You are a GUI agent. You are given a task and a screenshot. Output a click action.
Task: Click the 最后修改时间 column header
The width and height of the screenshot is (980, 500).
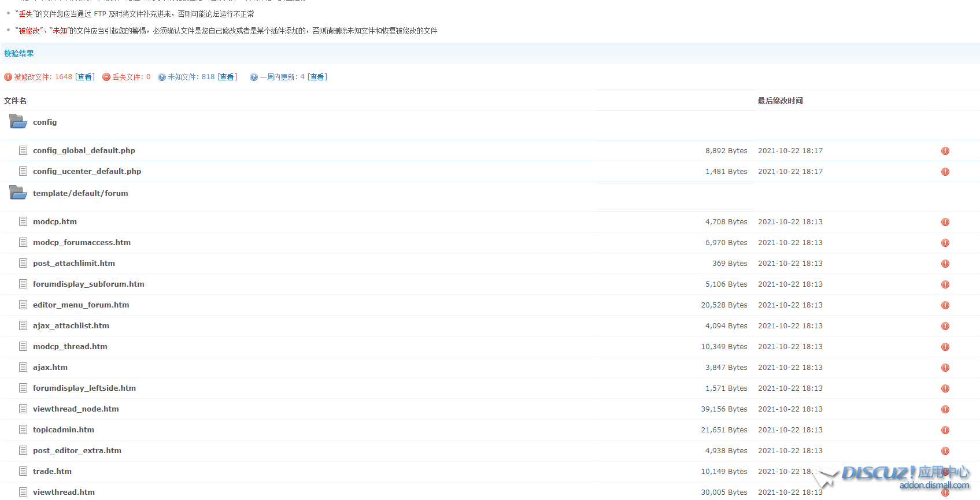tap(780, 101)
